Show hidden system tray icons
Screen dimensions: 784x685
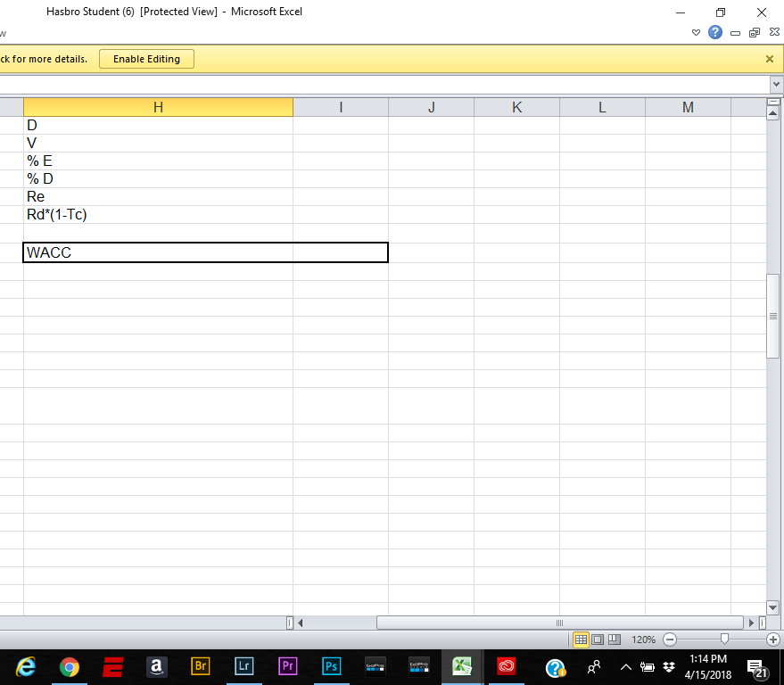[625, 667]
